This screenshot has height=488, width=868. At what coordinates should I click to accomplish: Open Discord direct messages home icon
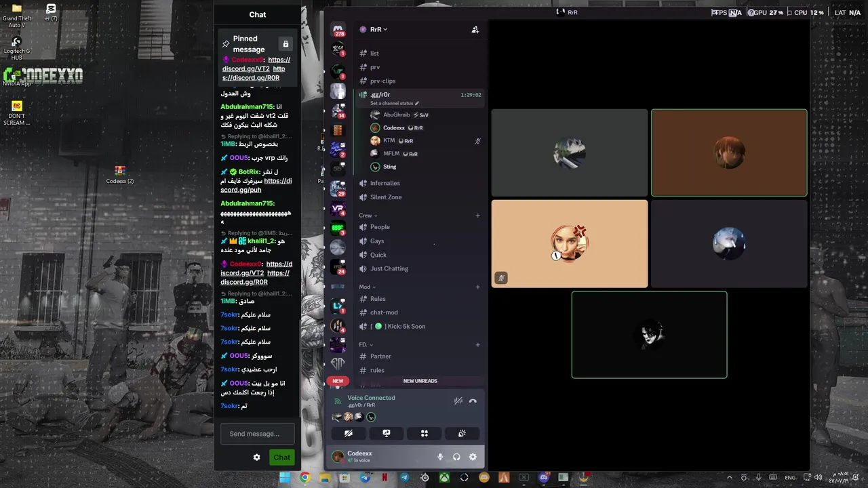click(x=338, y=29)
